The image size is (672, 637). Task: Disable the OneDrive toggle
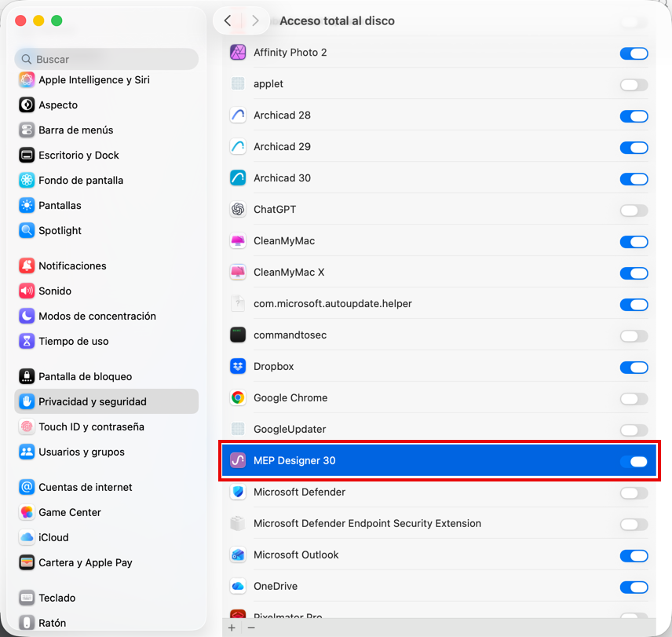[x=634, y=588]
